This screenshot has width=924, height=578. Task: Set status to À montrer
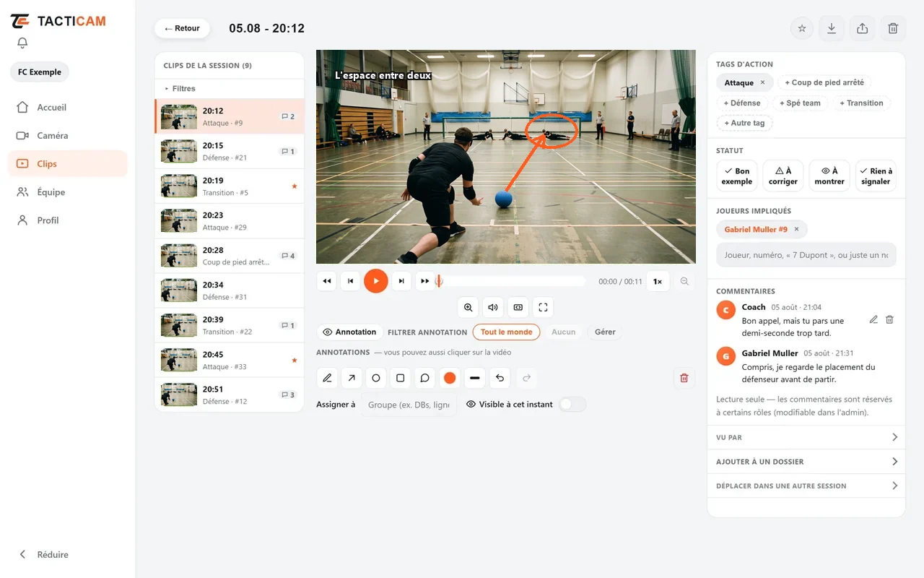829,176
